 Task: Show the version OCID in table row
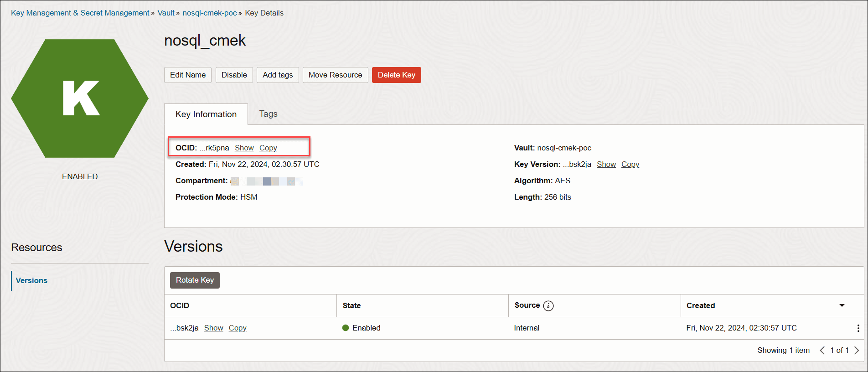213,328
